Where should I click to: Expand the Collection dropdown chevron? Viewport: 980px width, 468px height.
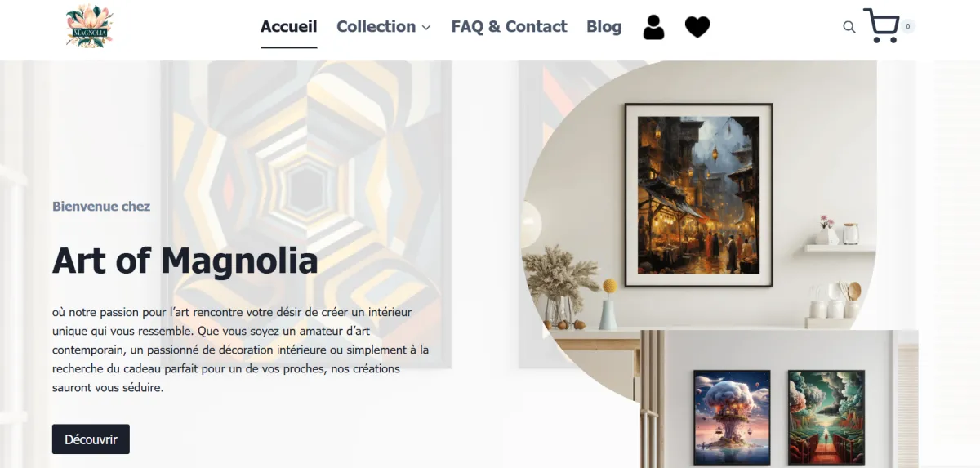tap(425, 28)
